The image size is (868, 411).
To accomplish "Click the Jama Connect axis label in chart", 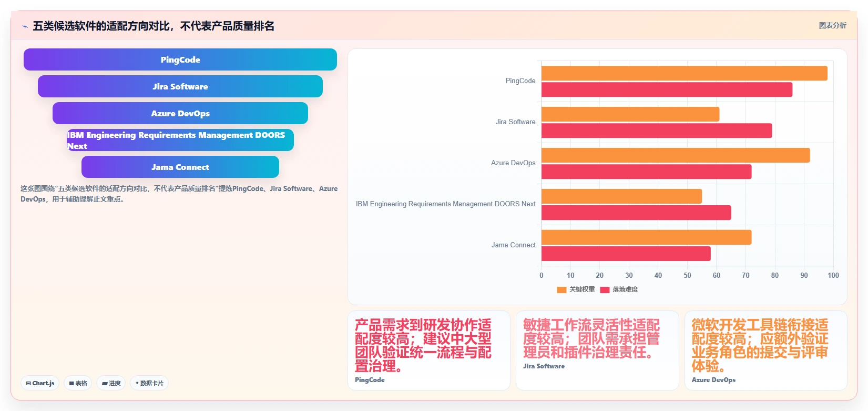I will pyautogui.click(x=514, y=245).
